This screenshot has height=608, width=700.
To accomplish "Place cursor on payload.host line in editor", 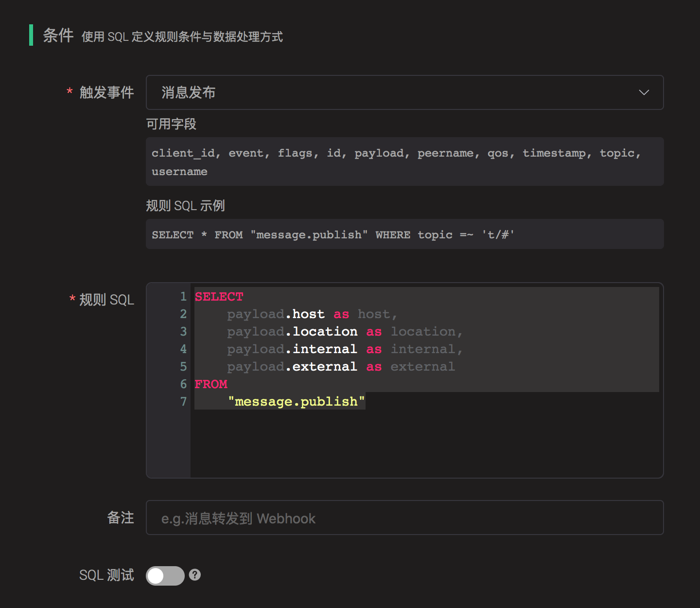I will pyautogui.click(x=311, y=314).
